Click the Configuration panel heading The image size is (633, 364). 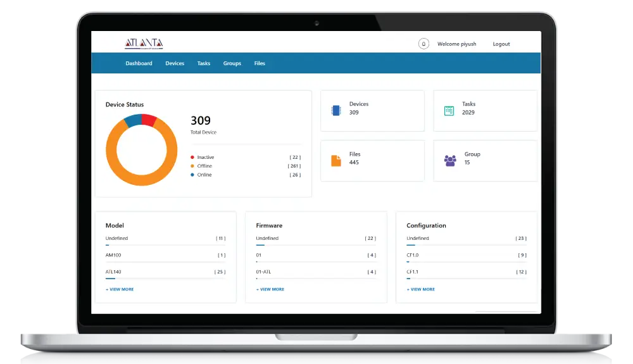(426, 225)
